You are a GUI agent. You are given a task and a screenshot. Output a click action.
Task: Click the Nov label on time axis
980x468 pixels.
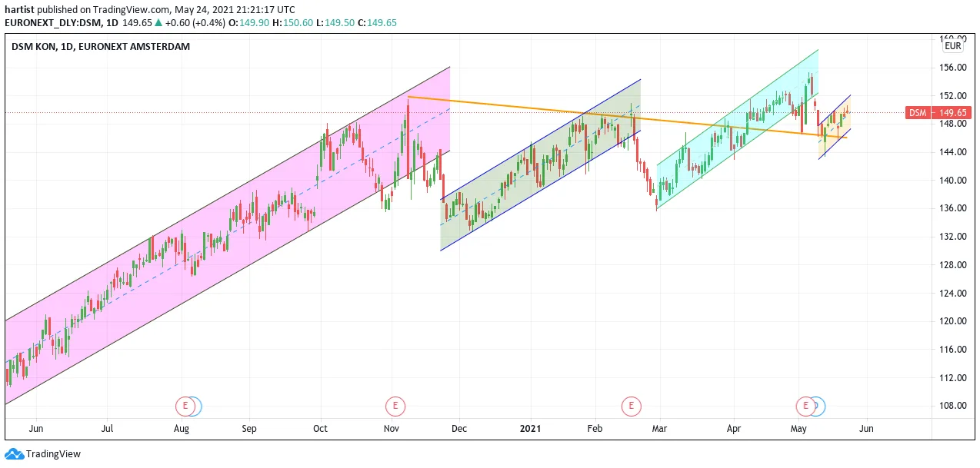click(x=392, y=428)
